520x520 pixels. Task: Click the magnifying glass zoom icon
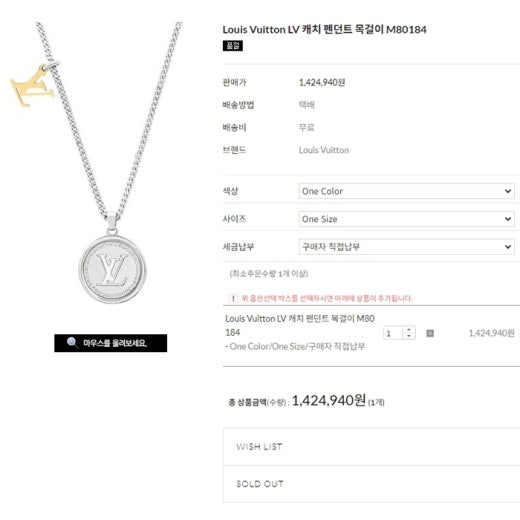[72, 343]
